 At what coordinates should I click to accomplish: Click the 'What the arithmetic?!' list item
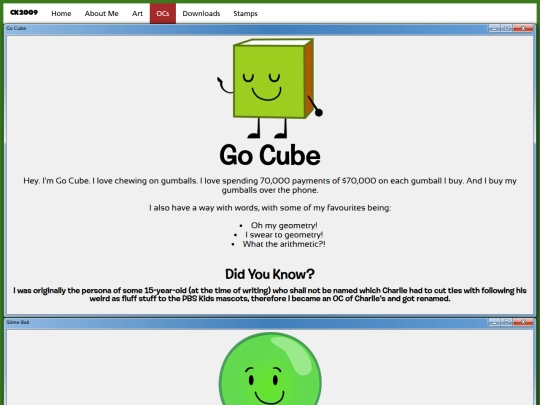[x=284, y=244]
